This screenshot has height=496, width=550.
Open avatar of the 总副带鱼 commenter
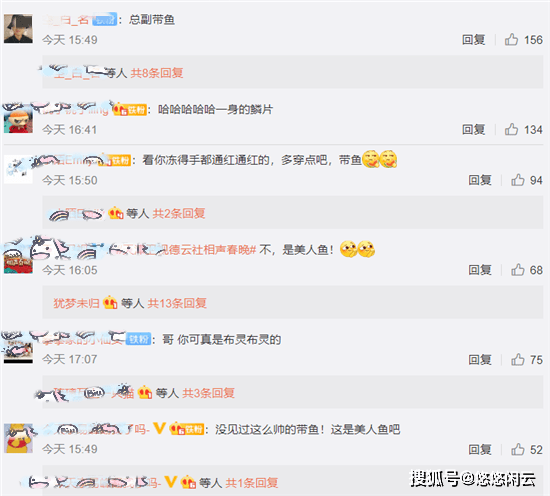pyautogui.click(x=18, y=29)
